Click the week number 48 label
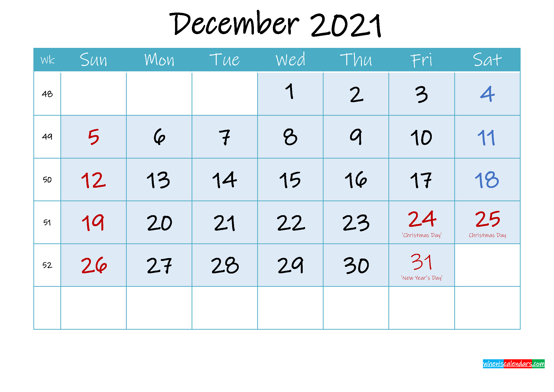The height and width of the screenshot is (392, 554). pyautogui.click(x=47, y=93)
